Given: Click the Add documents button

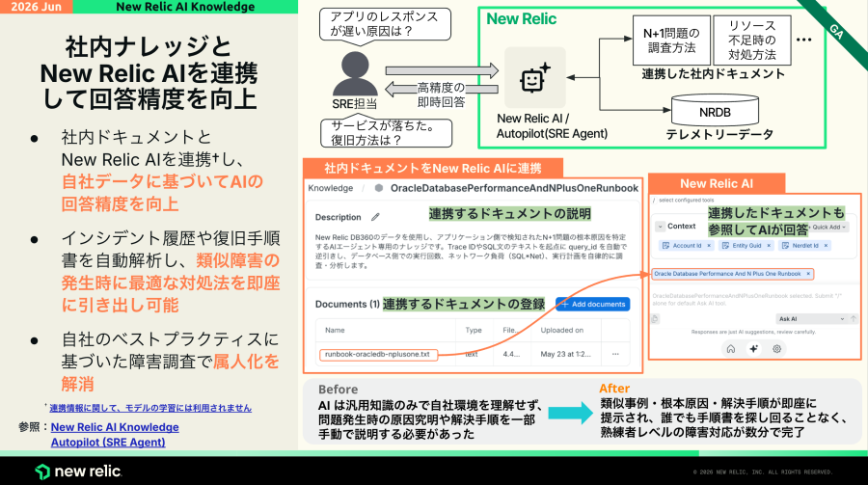Looking at the screenshot, I should pyautogui.click(x=593, y=304).
